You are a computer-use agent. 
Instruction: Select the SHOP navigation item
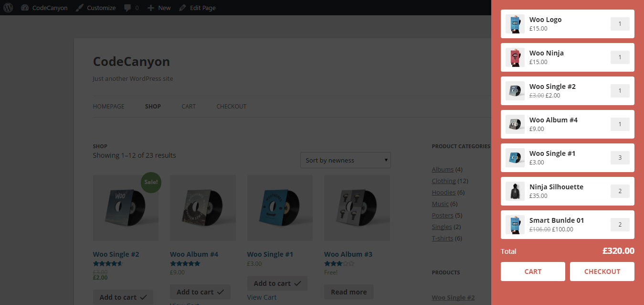click(x=153, y=106)
